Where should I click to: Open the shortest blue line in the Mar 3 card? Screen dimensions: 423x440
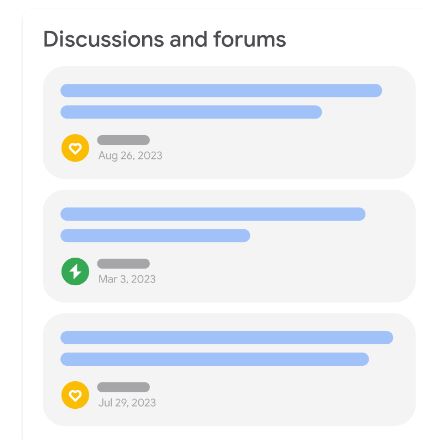(x=155, y=235)
